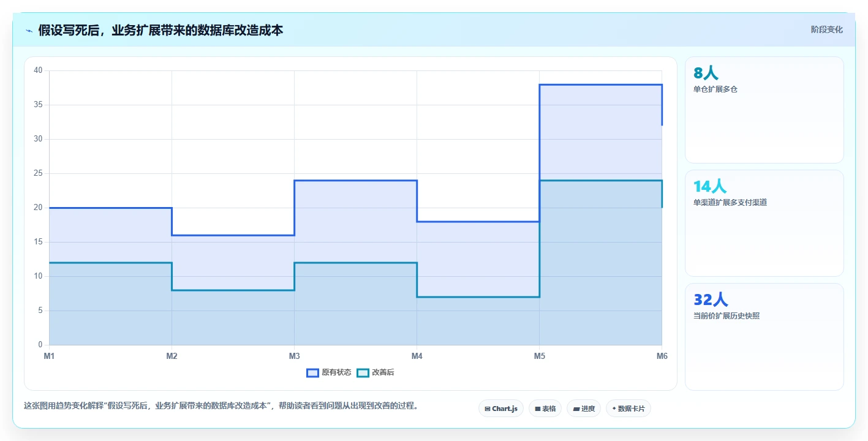868x441 pixels.
Task: Select the Chart.js tag chip
Action: click(x=500, y=409)
